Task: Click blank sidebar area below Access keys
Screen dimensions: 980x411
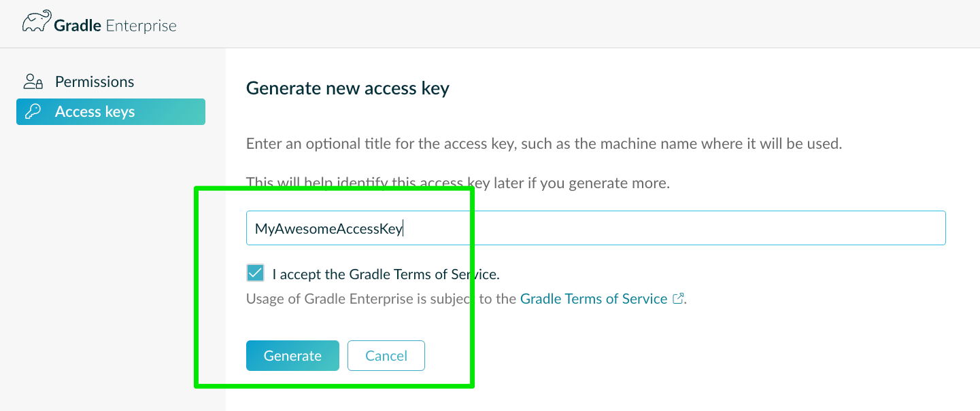Action: [x=112, y=272]
